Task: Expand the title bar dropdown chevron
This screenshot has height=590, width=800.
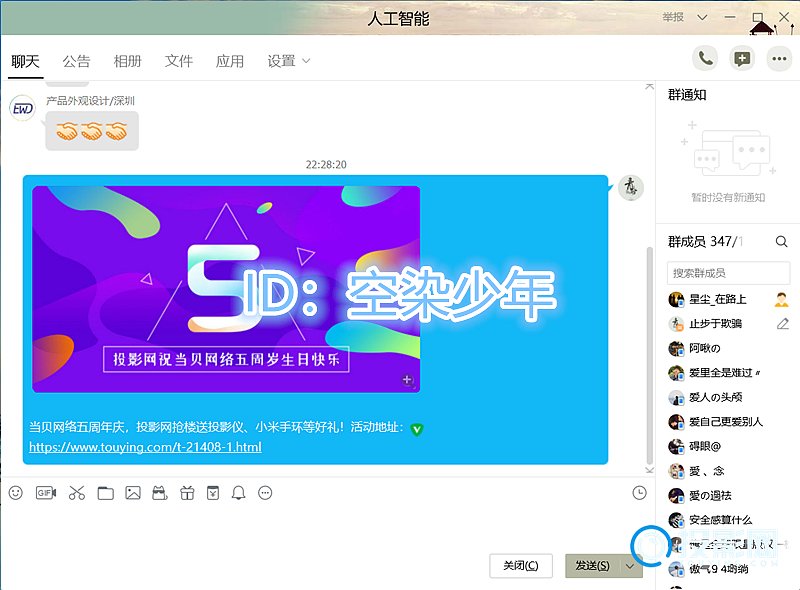Action: (x=703, y=17)
